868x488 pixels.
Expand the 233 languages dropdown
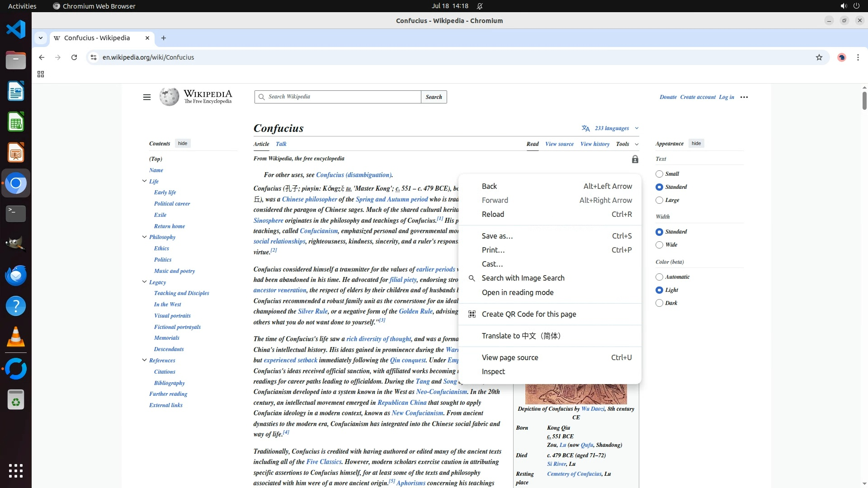click(x=611, y=128)
